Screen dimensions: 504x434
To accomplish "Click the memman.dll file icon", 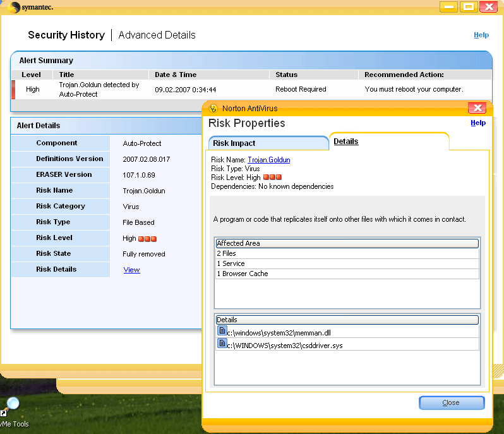I will pos(222,330).
